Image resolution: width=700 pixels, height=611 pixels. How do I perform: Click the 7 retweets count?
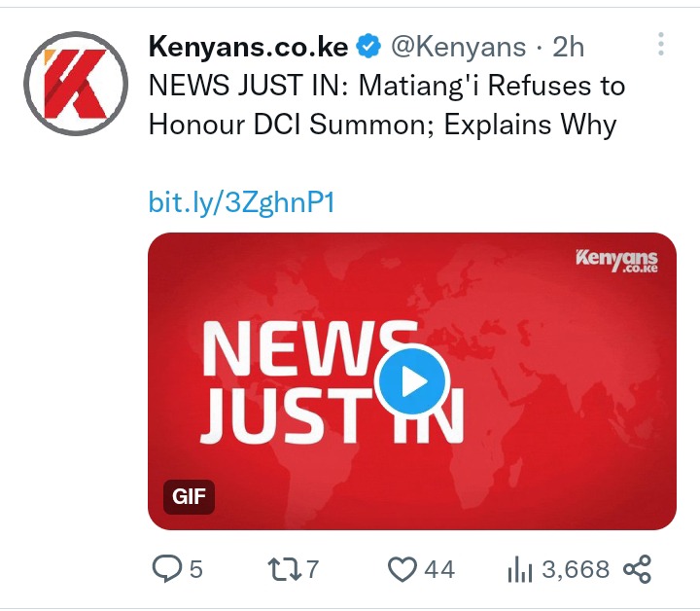point(312,569)
